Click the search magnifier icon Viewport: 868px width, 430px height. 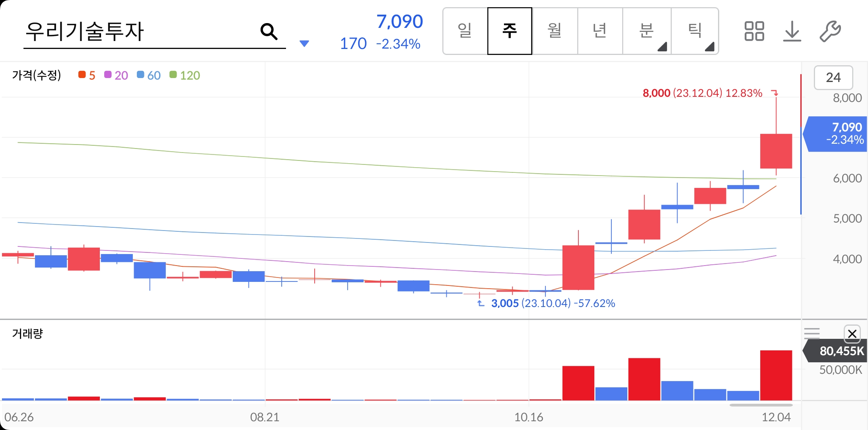[269, 31]
